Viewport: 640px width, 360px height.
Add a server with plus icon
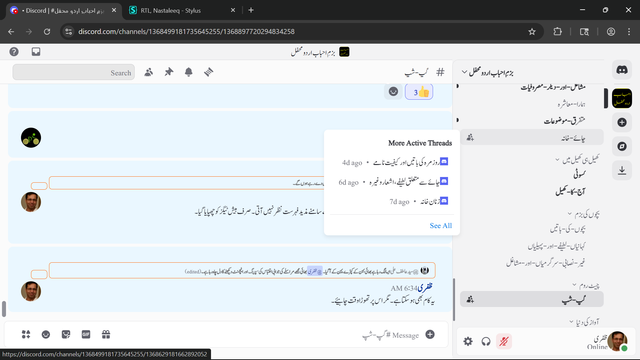point(622,122)
